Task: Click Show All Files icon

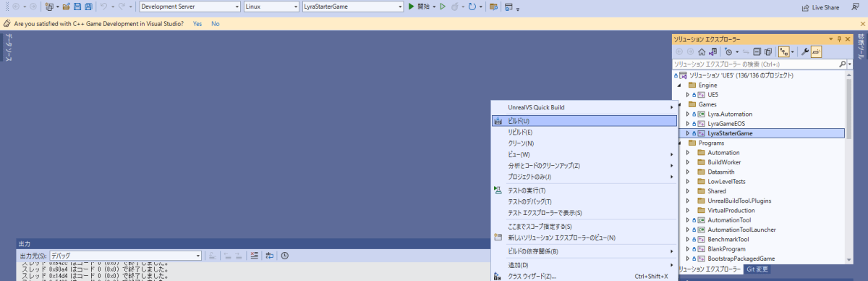Action: 768,52
